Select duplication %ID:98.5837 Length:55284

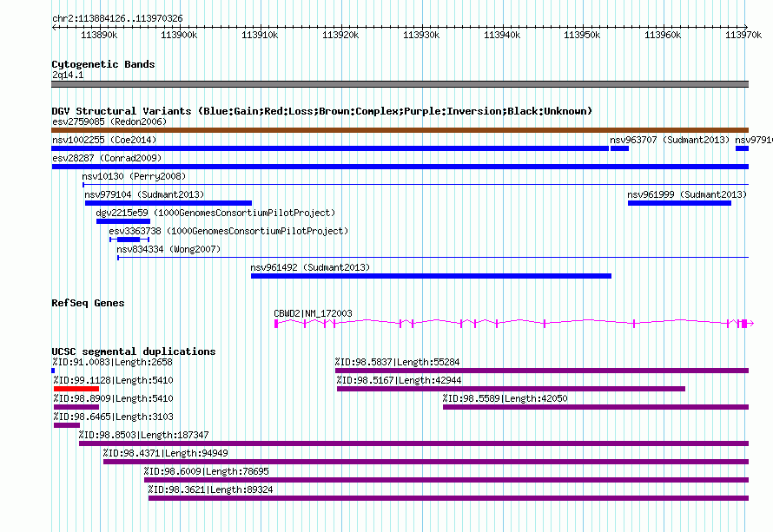click(542, 371)
